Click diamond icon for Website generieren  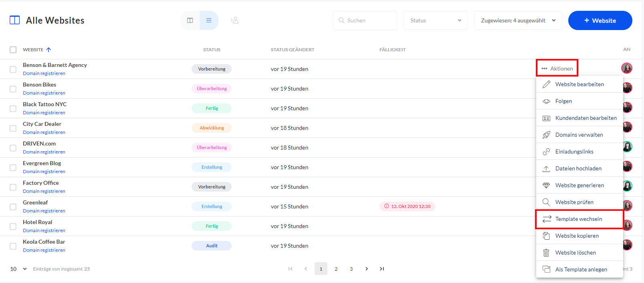546,186
